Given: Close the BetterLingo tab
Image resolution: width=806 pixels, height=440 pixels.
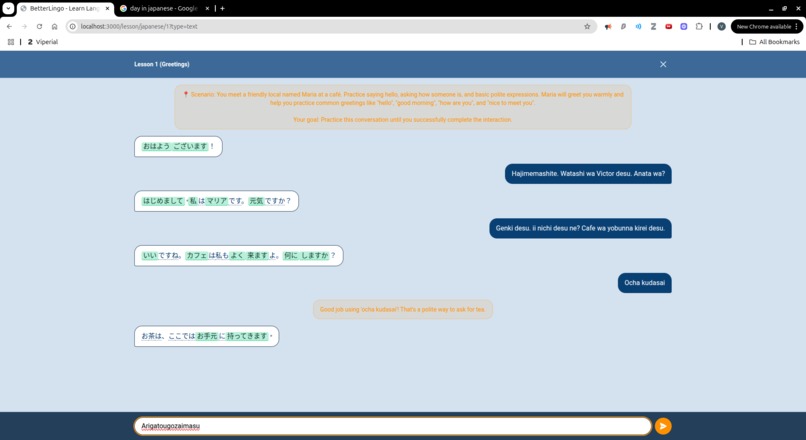Looking at the screenshot, I should 107,9.
